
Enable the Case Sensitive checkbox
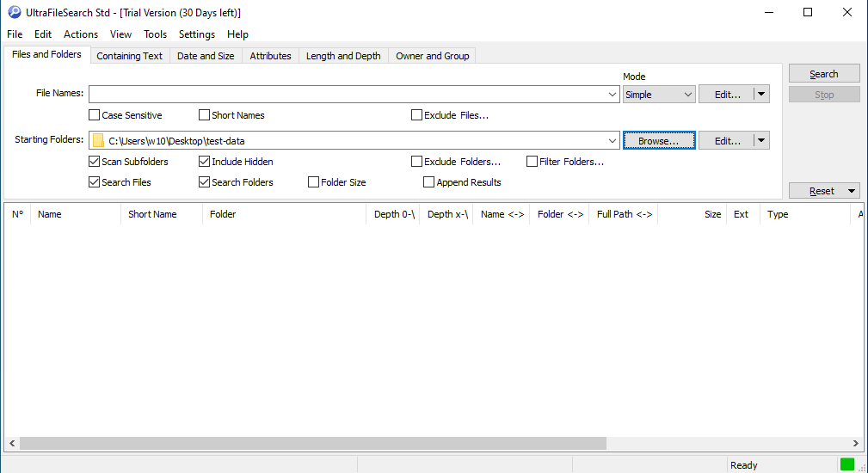coord(94,115)
